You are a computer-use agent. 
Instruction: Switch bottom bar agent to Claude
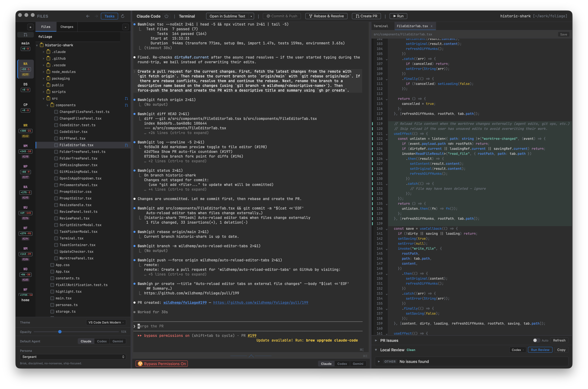point(326,364)
